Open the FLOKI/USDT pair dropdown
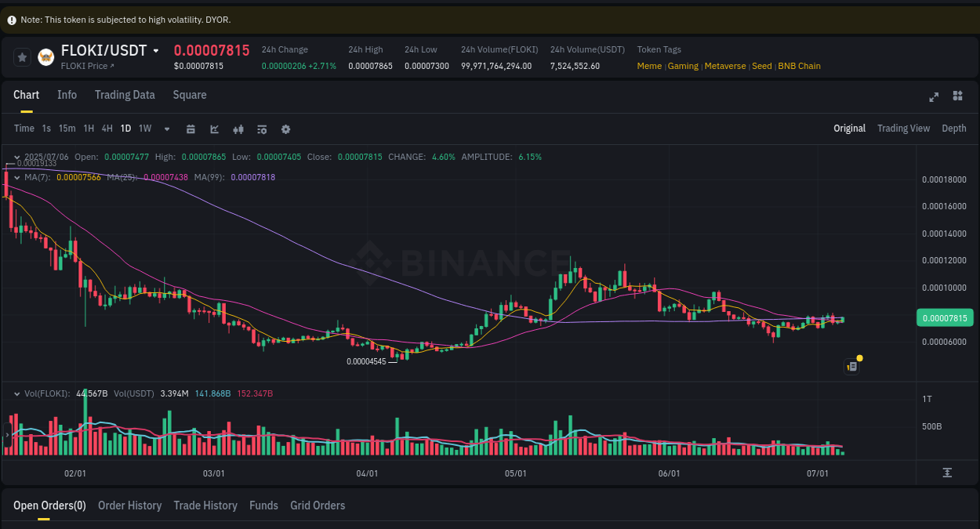Screen dimensions: 980x529 (154, 49)
